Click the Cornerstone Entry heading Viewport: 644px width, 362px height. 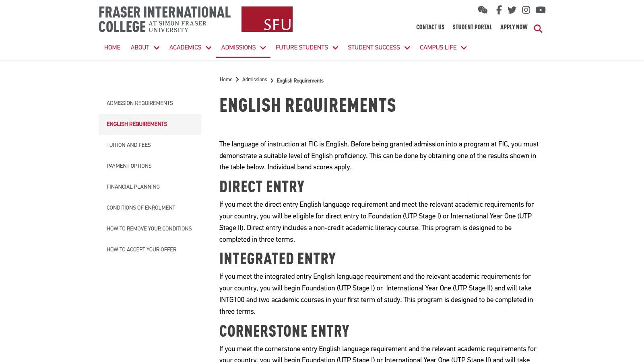point(284,331)
